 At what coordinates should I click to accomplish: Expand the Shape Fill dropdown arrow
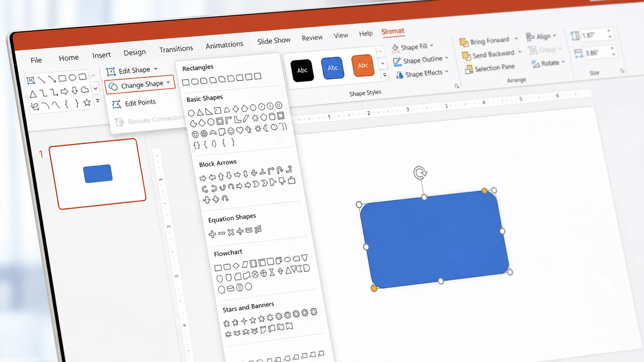[x=432, y=45]
